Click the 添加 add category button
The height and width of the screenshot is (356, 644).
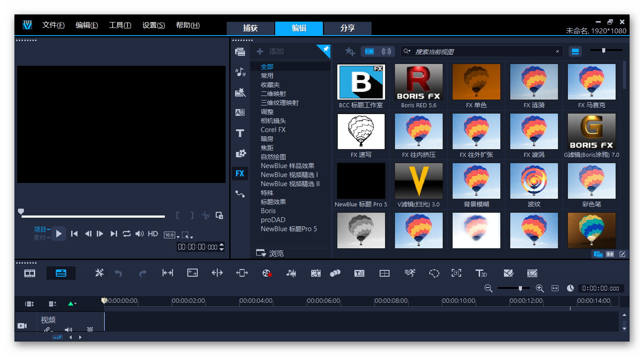270,51
